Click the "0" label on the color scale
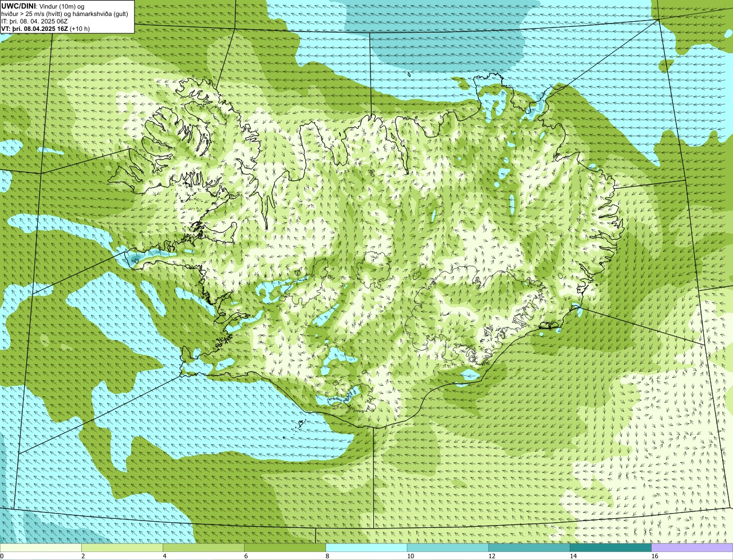Image resolution: width=733 pixels, height=560 pixels. [x=2, y=556]
